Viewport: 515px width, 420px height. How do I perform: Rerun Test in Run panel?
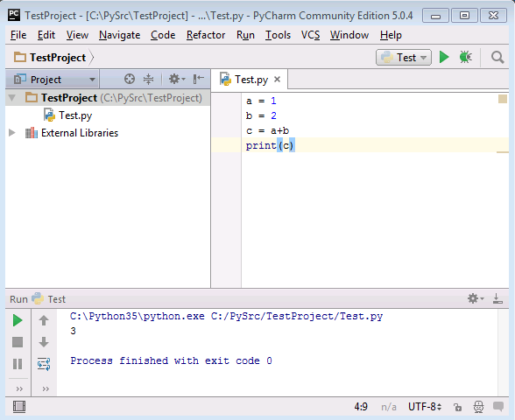coord(18,320)
